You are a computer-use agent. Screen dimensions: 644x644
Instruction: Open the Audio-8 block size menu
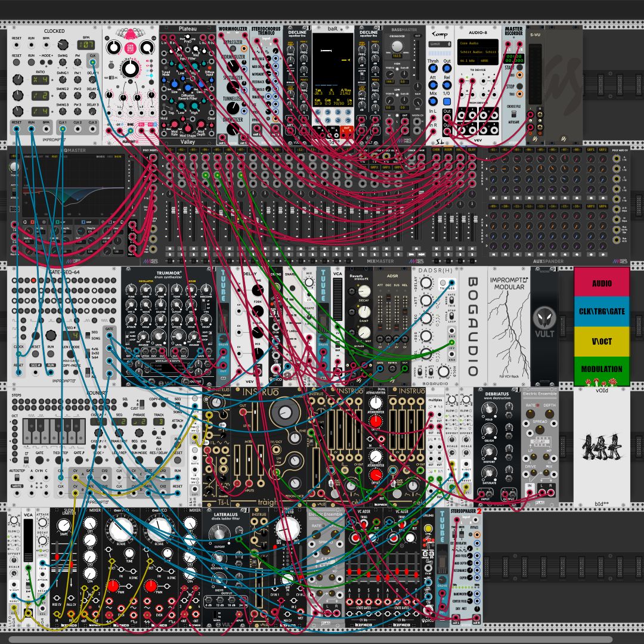(x=488, y=61)
